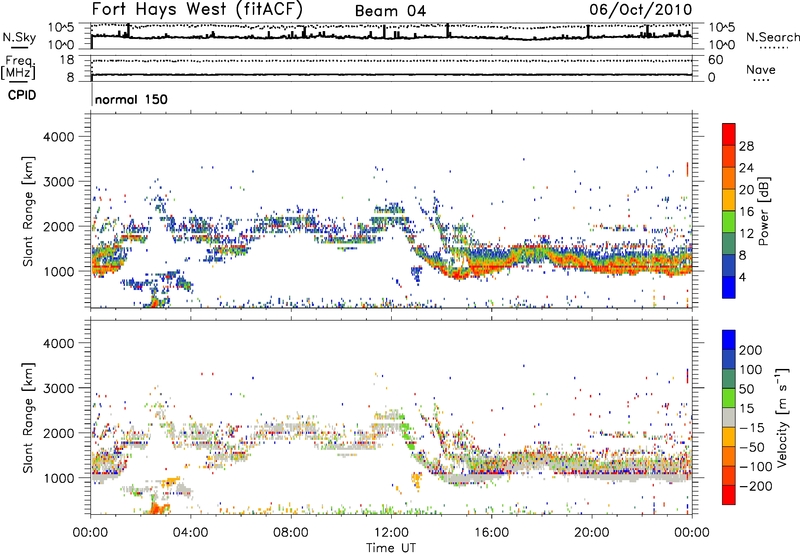Click the "N.Sky" legend label
800x554 pixels.
point(19,37)
